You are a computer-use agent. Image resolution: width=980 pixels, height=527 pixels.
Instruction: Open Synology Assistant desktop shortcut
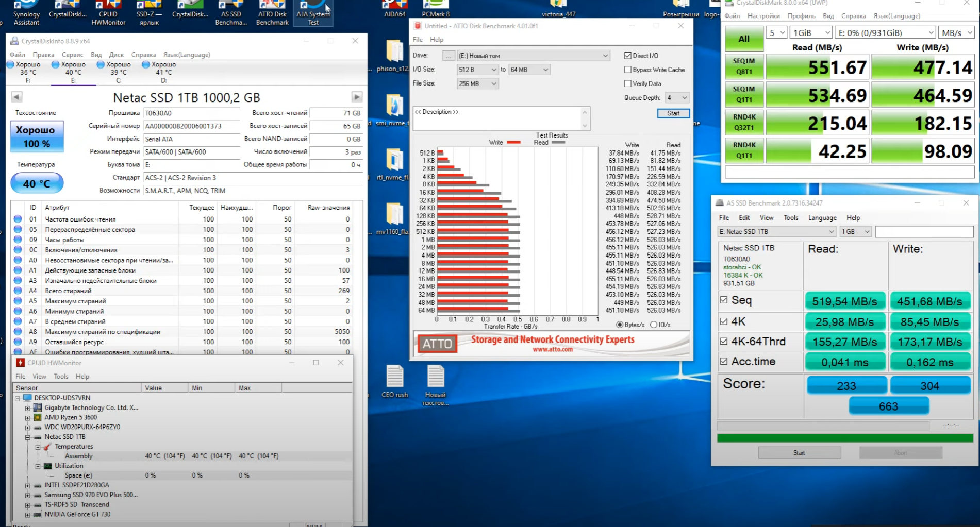(x=26, y=13)
